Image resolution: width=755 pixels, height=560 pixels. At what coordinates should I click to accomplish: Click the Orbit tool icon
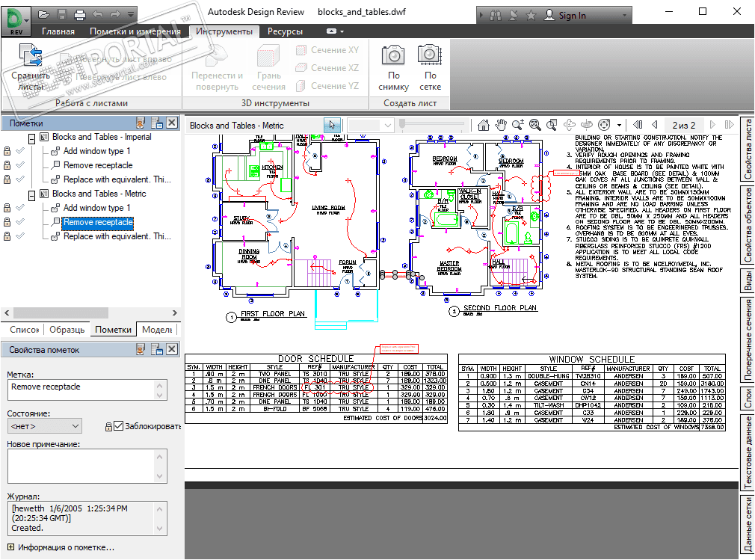point(570,125)
